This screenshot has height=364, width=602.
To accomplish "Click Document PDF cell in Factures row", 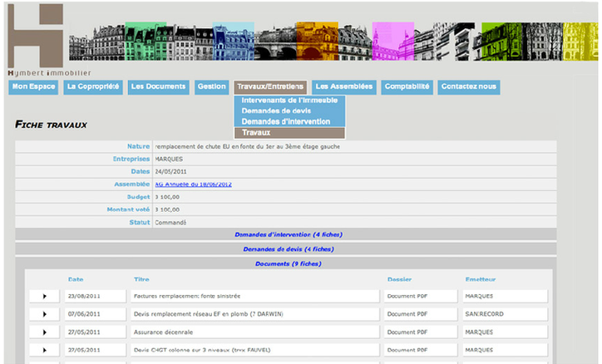I will tap(421, 296).
